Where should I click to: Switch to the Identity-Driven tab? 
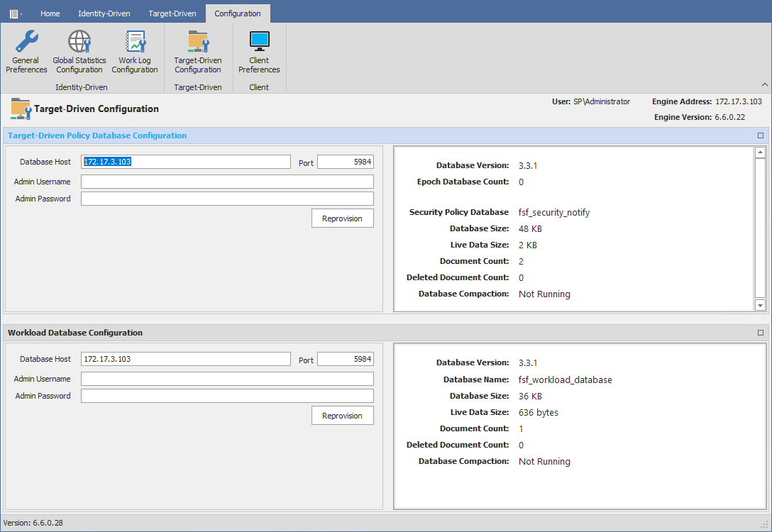[104, 13]
